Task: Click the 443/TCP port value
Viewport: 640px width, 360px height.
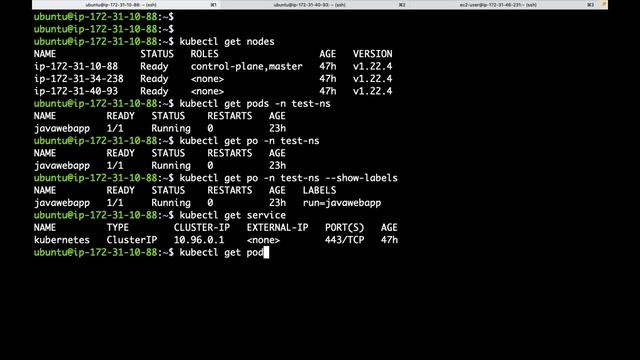Action: tap(344, 240)
